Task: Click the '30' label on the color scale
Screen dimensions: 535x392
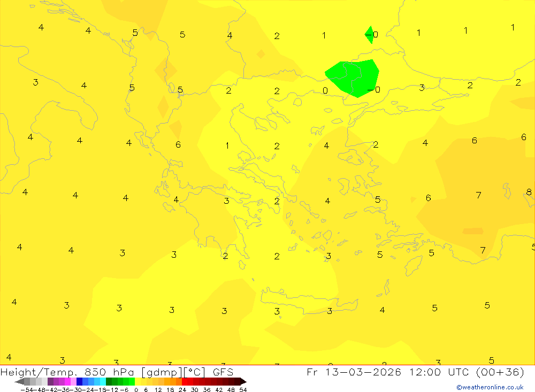Action: click(x=195, y=390)
